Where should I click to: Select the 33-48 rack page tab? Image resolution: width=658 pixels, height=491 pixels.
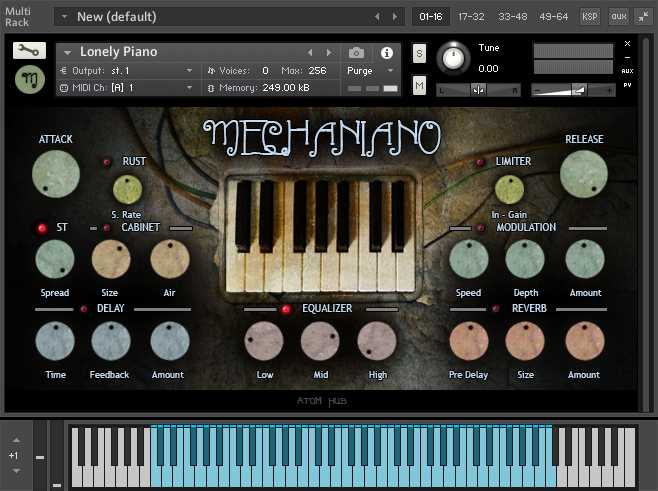[512, 16]
